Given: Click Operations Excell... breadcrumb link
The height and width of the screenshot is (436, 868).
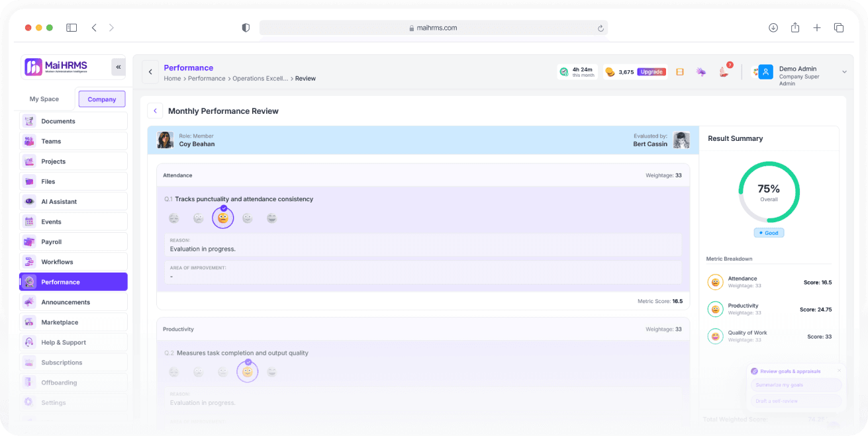Looking at the screenshot, I should (260, 79).
